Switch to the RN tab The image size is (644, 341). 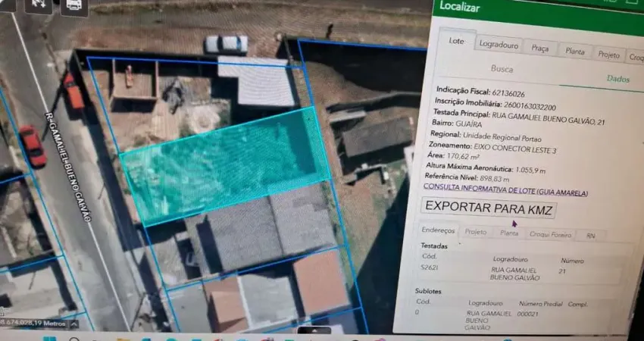pos(591,236)
